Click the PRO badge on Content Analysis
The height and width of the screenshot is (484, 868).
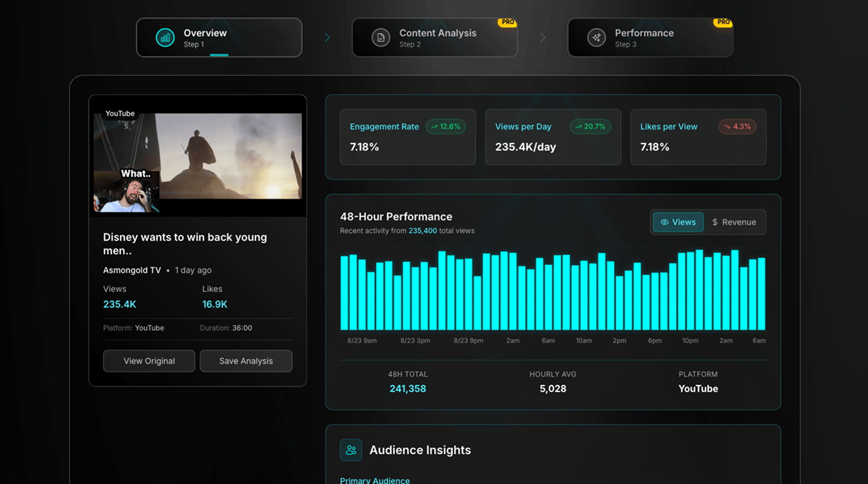click(508, 22)
